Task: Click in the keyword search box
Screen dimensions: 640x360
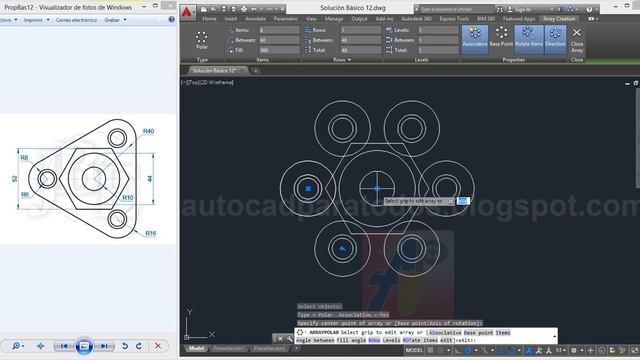Action: point(456,9)
